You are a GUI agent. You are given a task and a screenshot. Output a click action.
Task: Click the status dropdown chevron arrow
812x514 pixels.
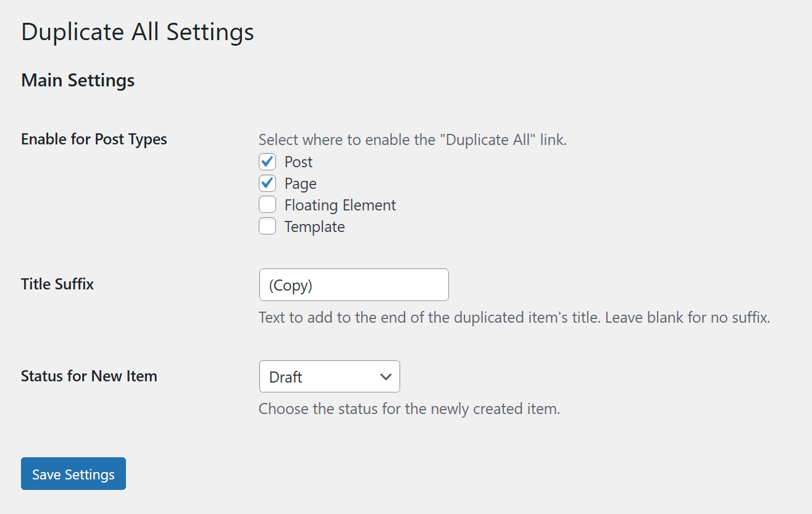coord(386,376)
